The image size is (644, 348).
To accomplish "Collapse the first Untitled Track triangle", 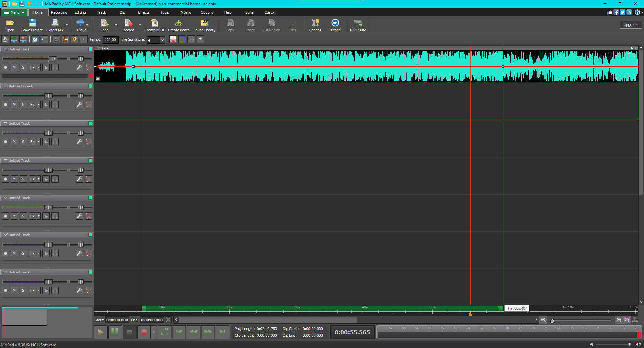I will (5, 49).
